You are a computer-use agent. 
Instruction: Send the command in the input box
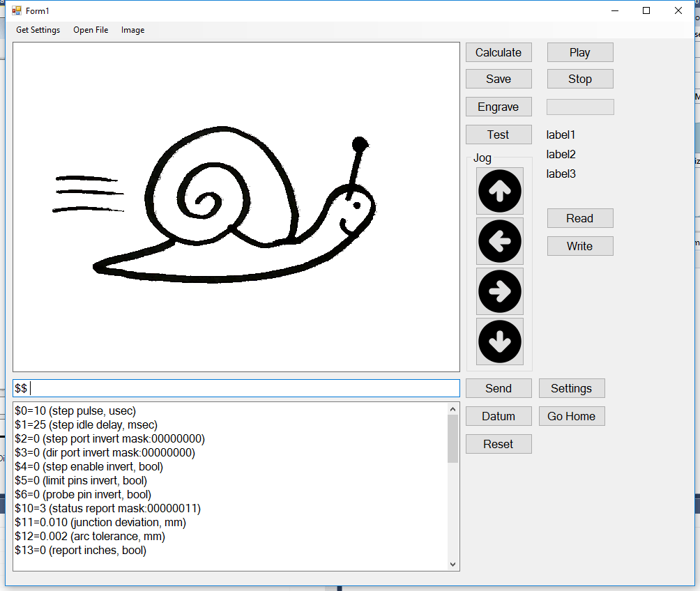(499, 388)
